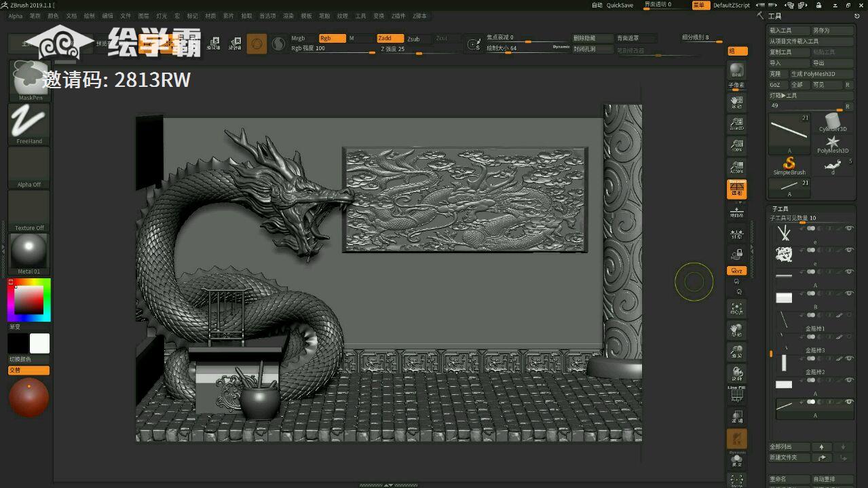
Task: Open the Alpha Off slot
Action: pos(29,167)
